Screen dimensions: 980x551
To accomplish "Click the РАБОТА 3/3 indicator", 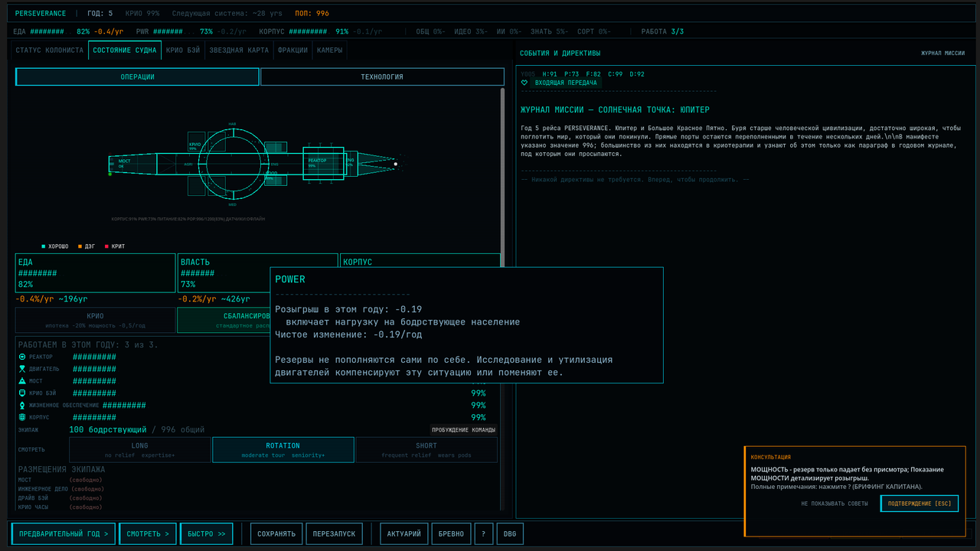I will click(x=662, y=31).
